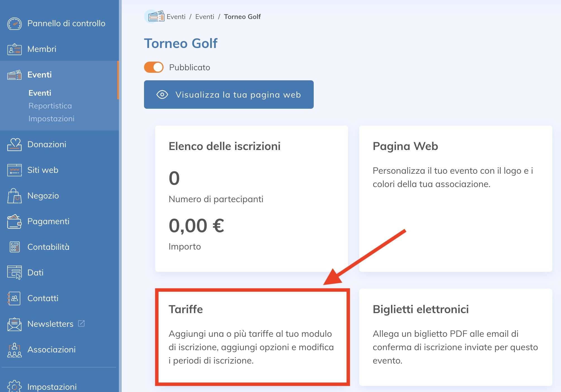Screen dimensions: 561x392
Task: Click the Visualizza la tua pagina web button
Action: pos(229,94)
